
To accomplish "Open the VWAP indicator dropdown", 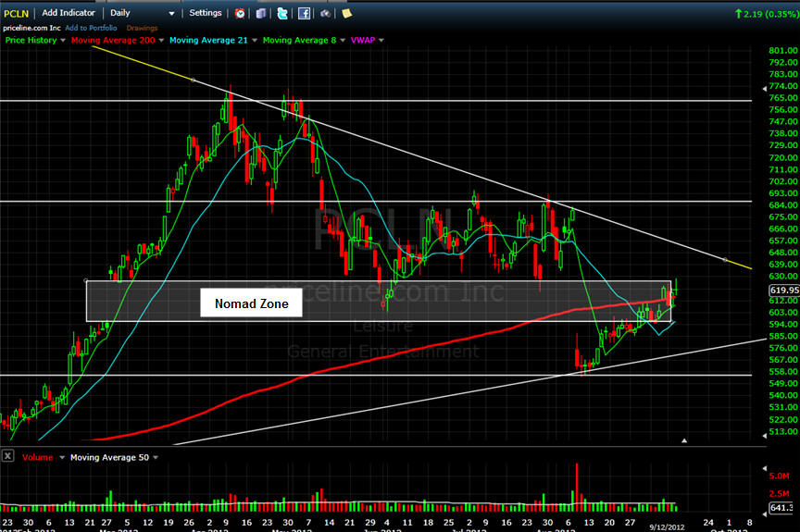I will [381, 41].
